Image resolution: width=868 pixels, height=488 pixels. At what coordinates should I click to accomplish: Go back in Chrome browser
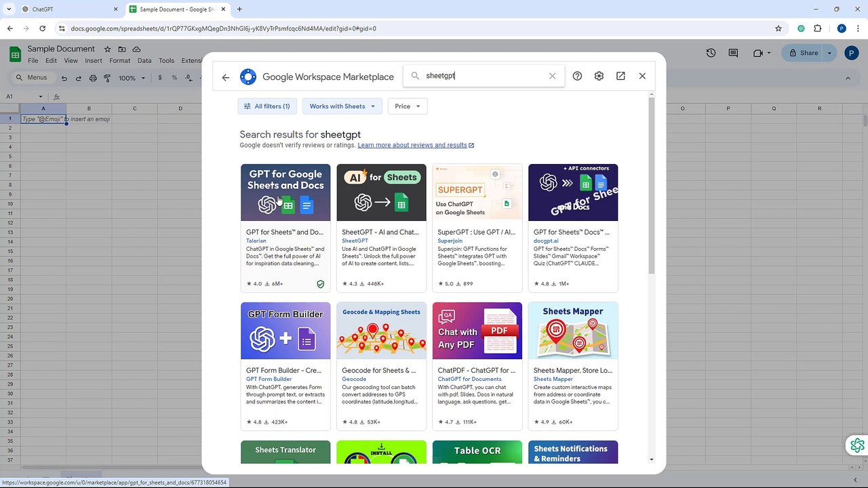pos(10,28)
